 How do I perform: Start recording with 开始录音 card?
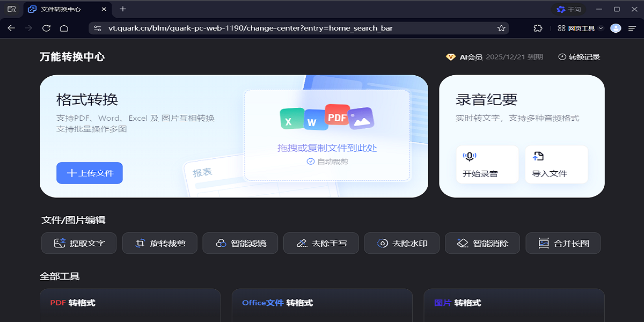tap(487, 164)
